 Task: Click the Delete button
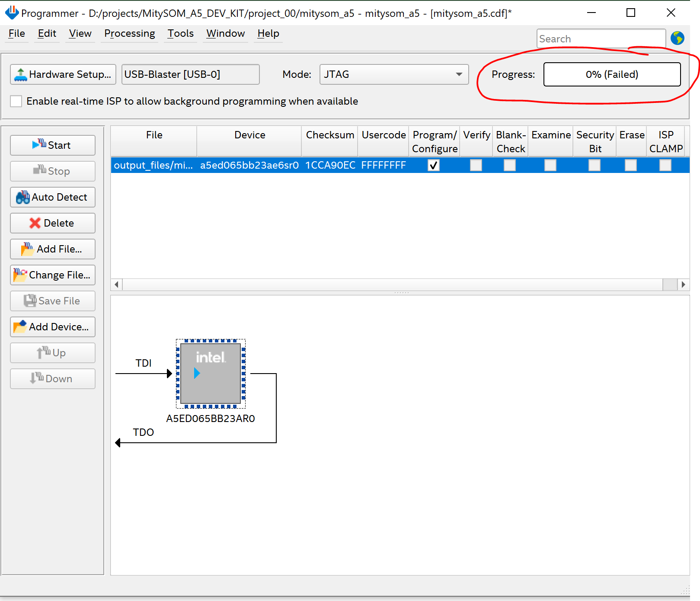53,223
